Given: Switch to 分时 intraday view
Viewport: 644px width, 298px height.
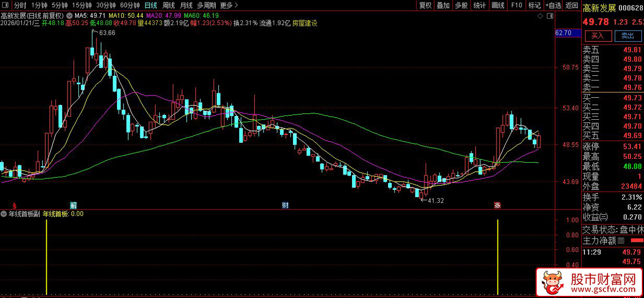Looking at the screenshot, I should (20, 5).
